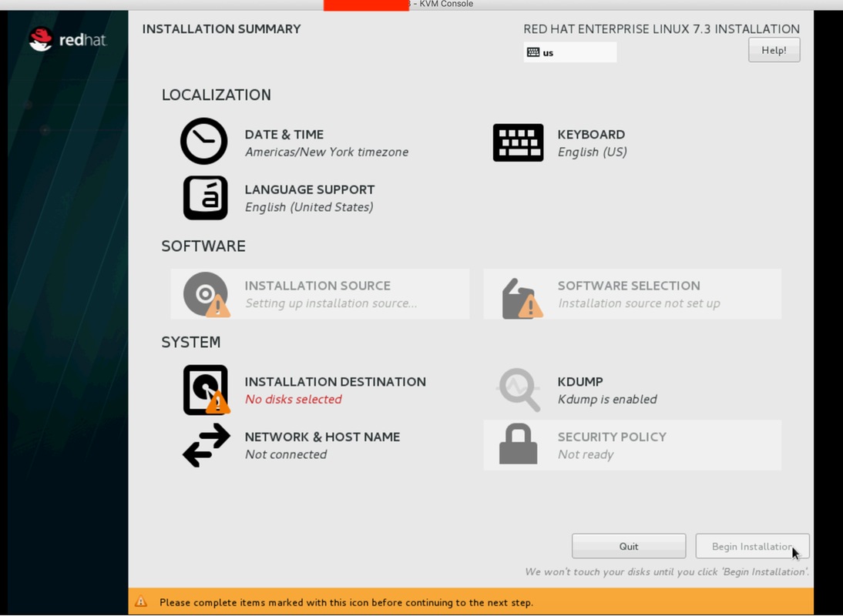The height and width of the screenshot is (616, 843).
Task: Click the us keyboard layout indicator
Action: coord(570,52)
